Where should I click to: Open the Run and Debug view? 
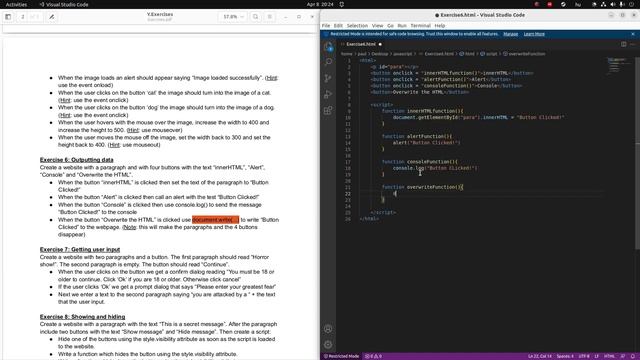(328, 94)
